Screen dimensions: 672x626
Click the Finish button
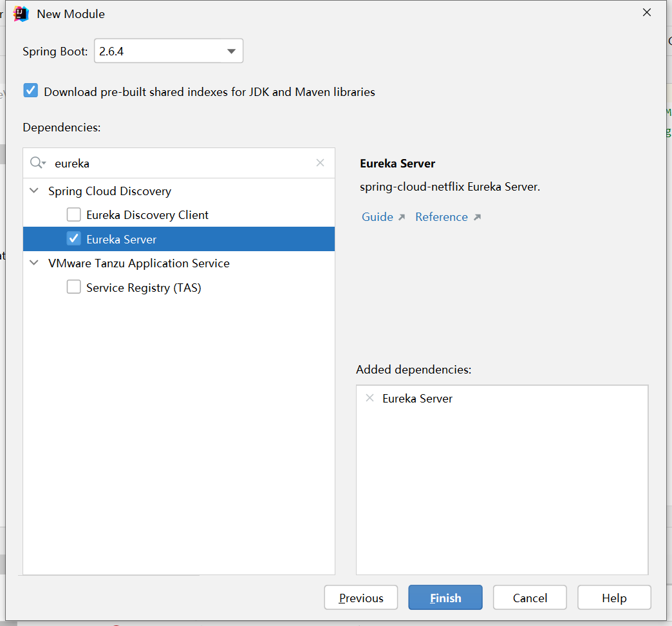coord(445,597)
